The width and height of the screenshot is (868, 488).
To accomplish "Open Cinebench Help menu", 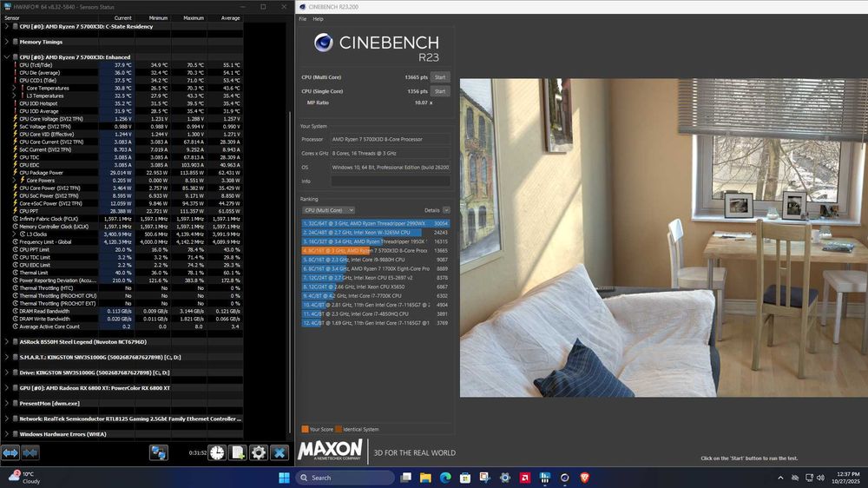I will tap(318, 19).
